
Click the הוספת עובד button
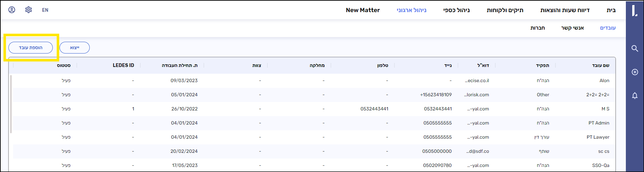(x=31, y=48)
